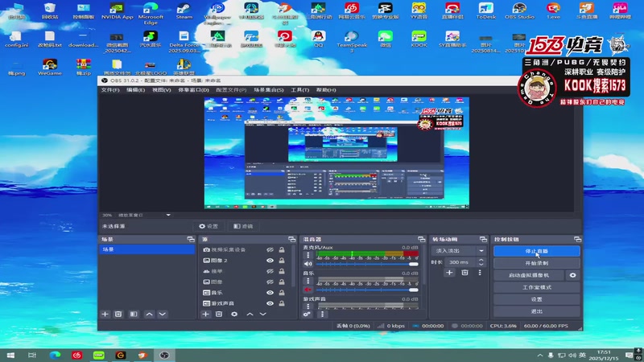Open 编辑(E) menu in OBS
This screenshot has width=644, height=362.
point(135,90)
